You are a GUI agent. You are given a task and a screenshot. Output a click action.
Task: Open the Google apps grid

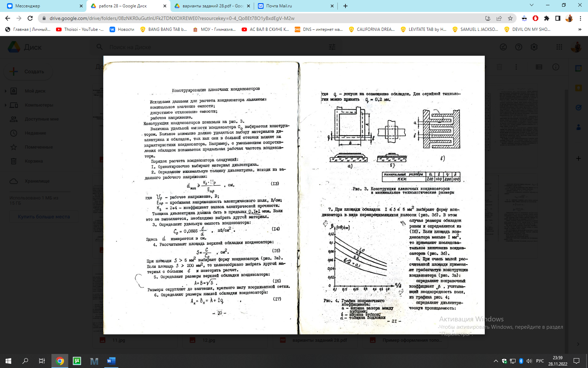[559, 47]
